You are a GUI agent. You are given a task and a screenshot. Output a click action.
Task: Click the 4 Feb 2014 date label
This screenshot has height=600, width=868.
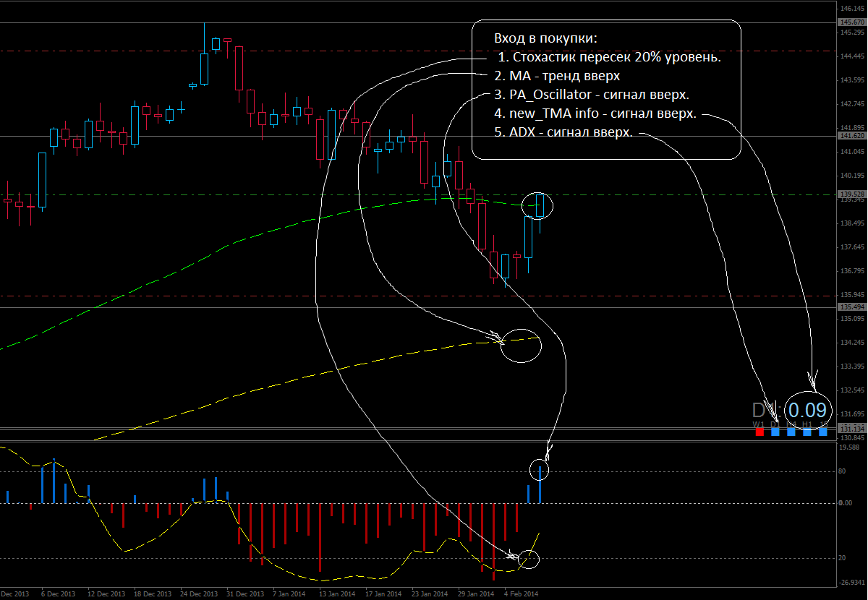pyautogui.click(x=522, y=594)
